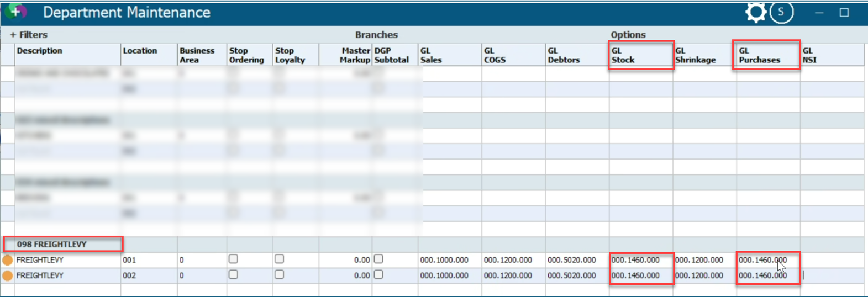This screenshot has height=297, width=868.
Task: Open the Options menu
Action: point(628,35)
